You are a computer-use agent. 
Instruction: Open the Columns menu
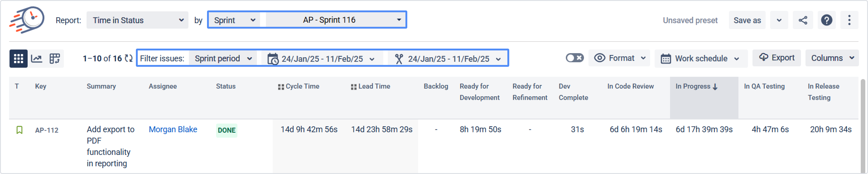point(832,58)
